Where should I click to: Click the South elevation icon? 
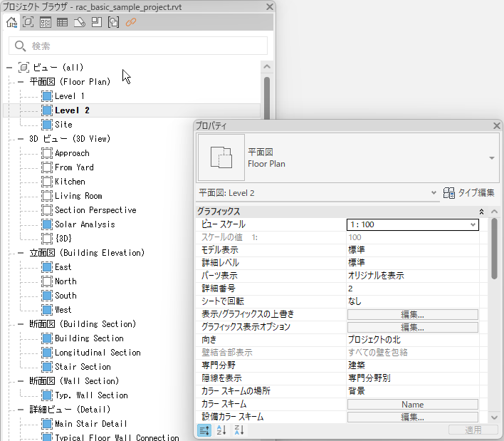(47, 295)
